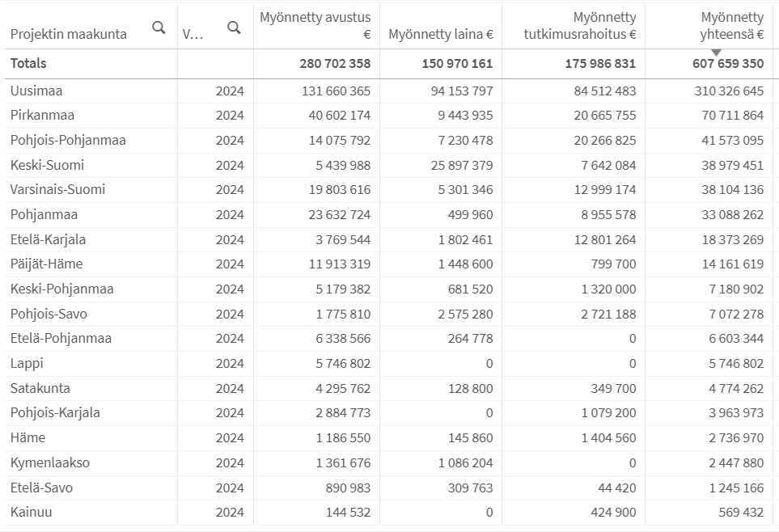Screen dimensions: 779x532
Task: Open search for the year column
Action: [234, 27]
